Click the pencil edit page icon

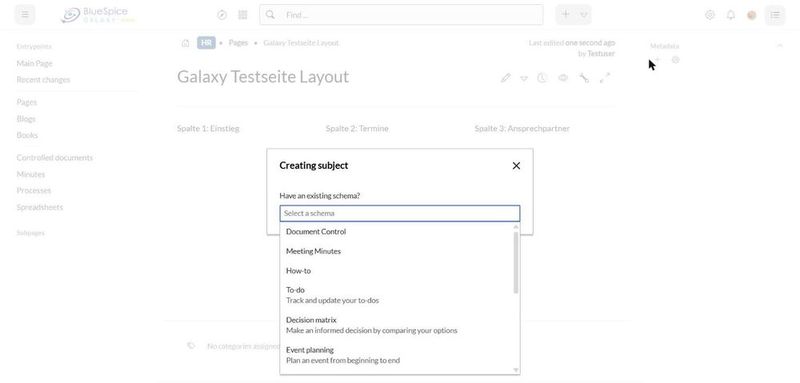pos(505,78)
